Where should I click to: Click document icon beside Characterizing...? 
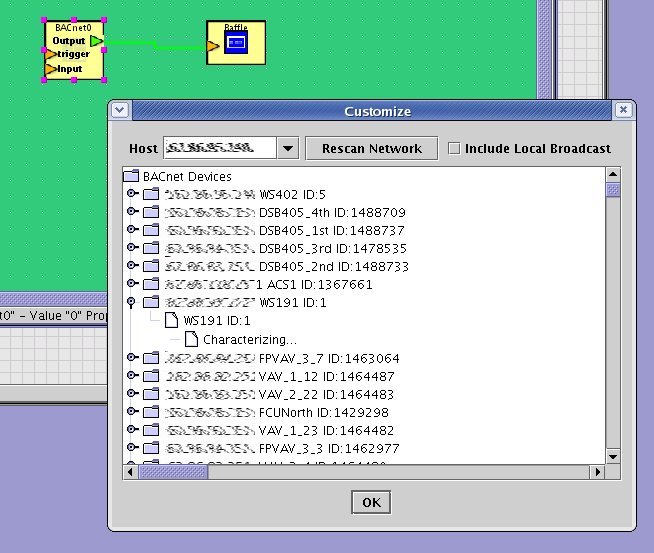[191, 339]
